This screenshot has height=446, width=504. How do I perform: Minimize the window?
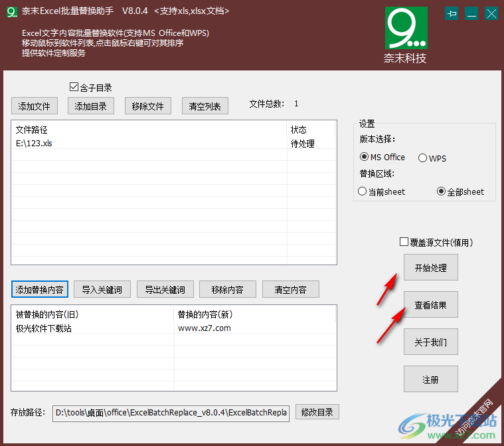(x=471, y=13)
